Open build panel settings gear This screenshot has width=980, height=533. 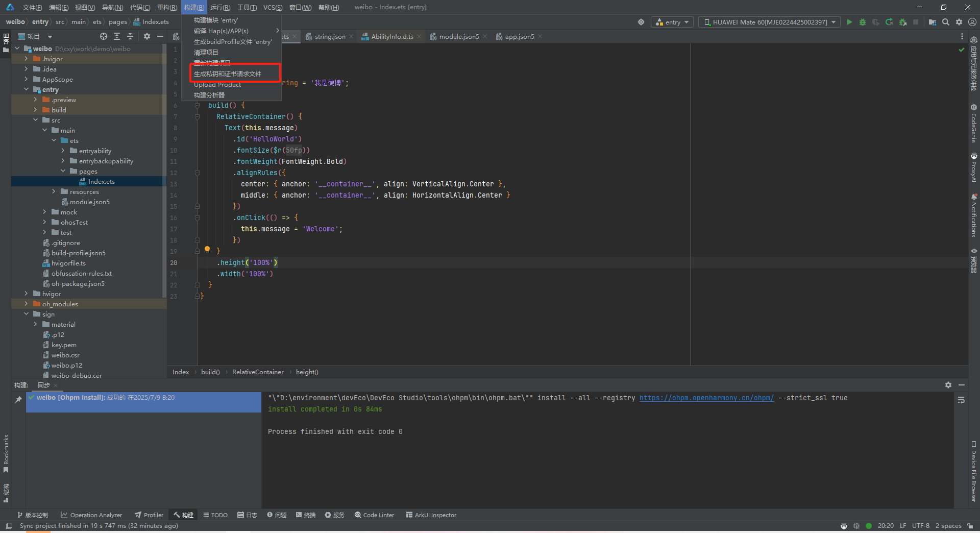tap(948, 385)
